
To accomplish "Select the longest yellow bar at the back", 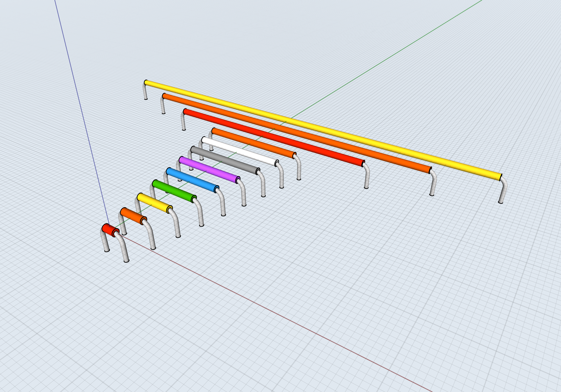I will 323,130.
